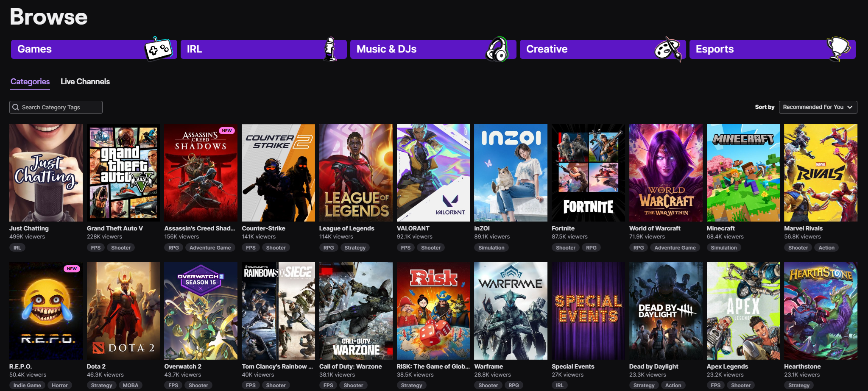This screenshot has width=868, height=391.
Task: Select the Adventure Game tag under Assassin's Creed
Action: point(210,248)
